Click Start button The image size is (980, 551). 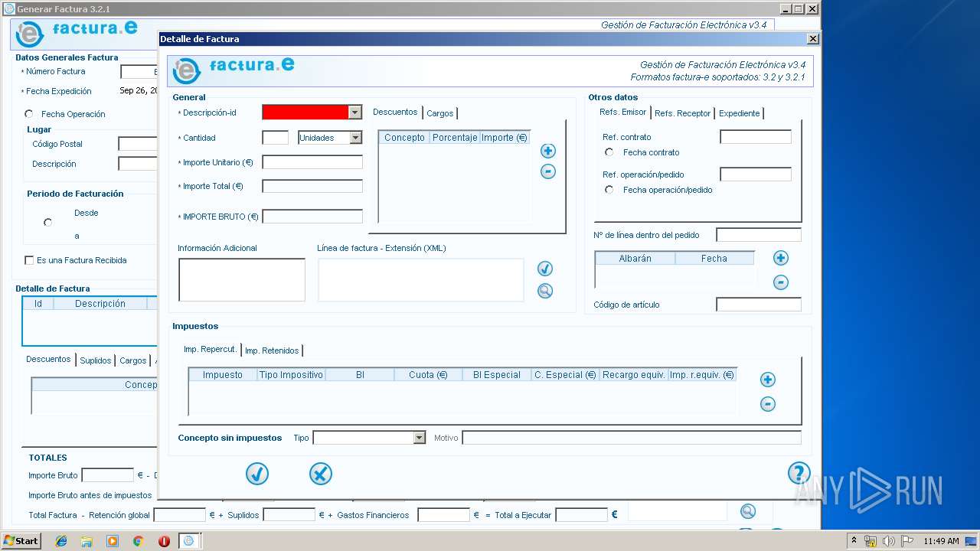point(21,541)
